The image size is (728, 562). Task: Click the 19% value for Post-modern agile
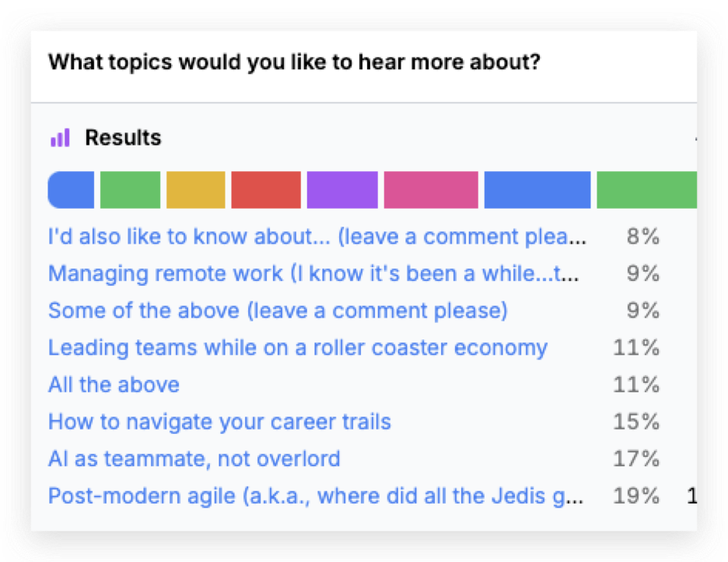[635, 496]
